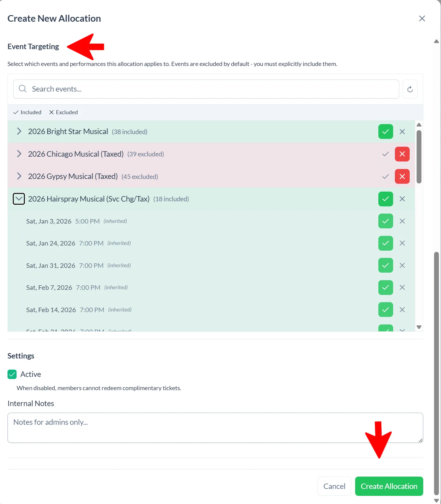Exclude 2026 Gypsy Musical (Taxed) event
The image size is (441, 504).
[402, 177]
